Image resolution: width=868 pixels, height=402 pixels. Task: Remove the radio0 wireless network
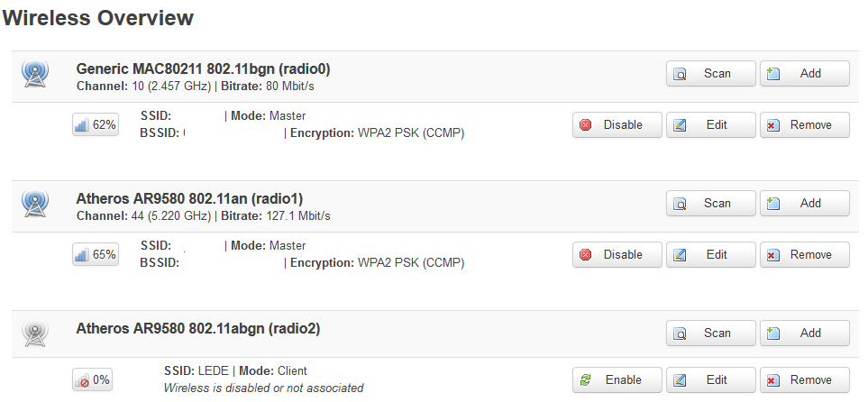click(804, 125)
